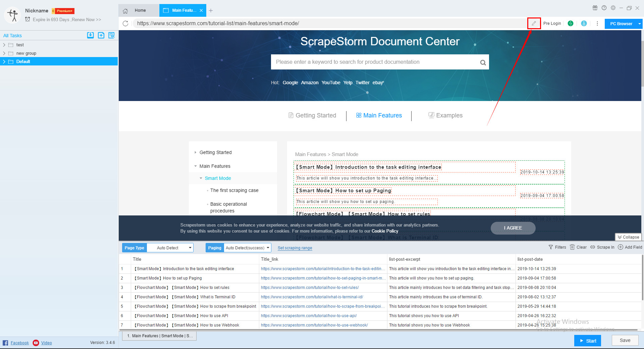The height and width of the screenshot is (349, 644).
Task: Click the Add Field button
Action: [630, 247]
